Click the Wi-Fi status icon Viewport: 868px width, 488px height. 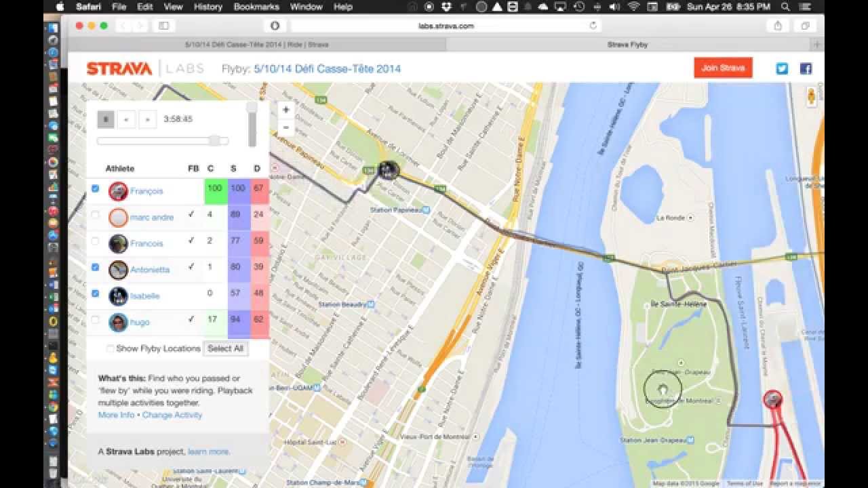pyautogui.click(x=633, y=7)
